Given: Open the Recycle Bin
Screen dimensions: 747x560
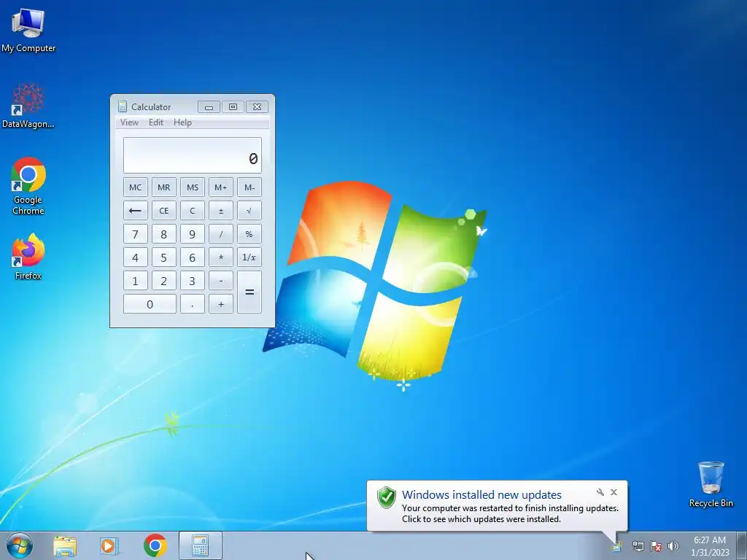Looking at the screenshot, I should pyautogui.click(x=711, y=484).
